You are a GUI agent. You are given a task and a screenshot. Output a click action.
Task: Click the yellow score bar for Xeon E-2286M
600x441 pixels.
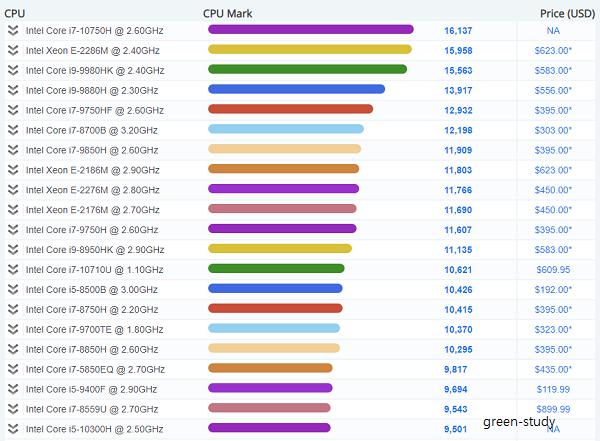[x=310, y=49]
